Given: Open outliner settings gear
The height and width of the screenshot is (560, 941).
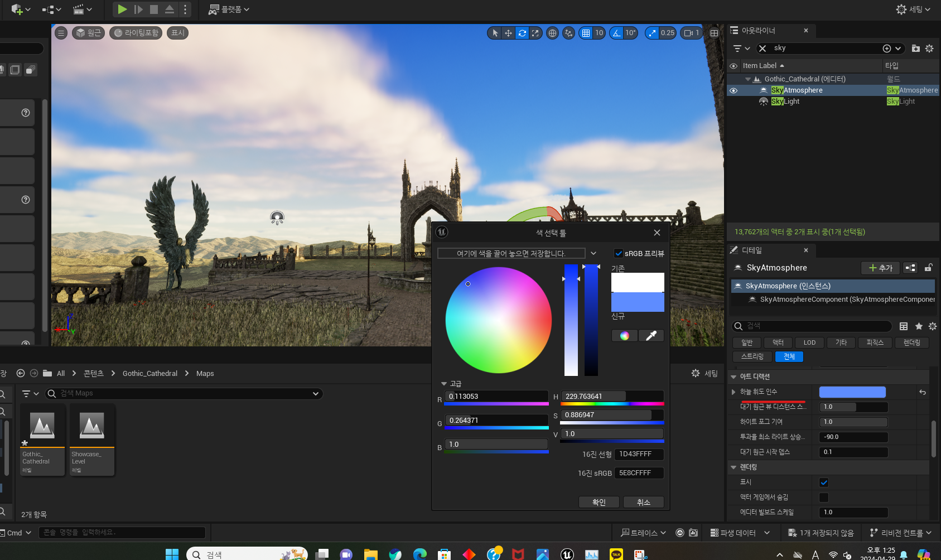Looking at the screenshot, I should 929,49.
